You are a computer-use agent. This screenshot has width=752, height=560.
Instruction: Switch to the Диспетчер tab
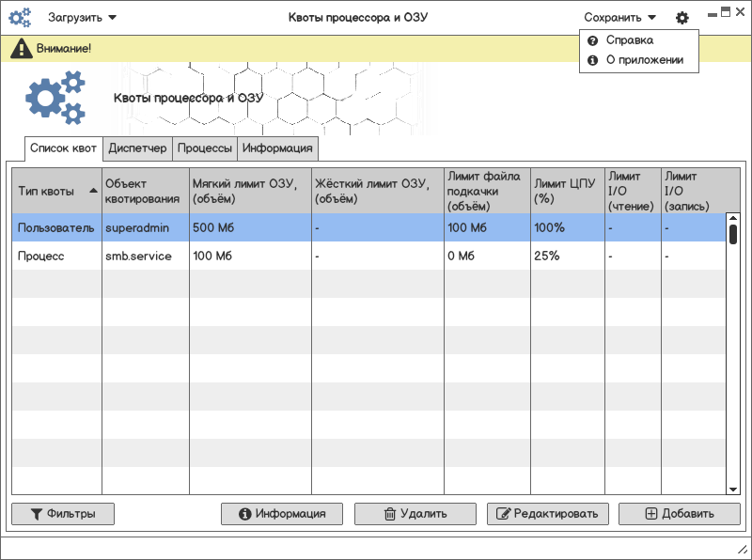137,148
